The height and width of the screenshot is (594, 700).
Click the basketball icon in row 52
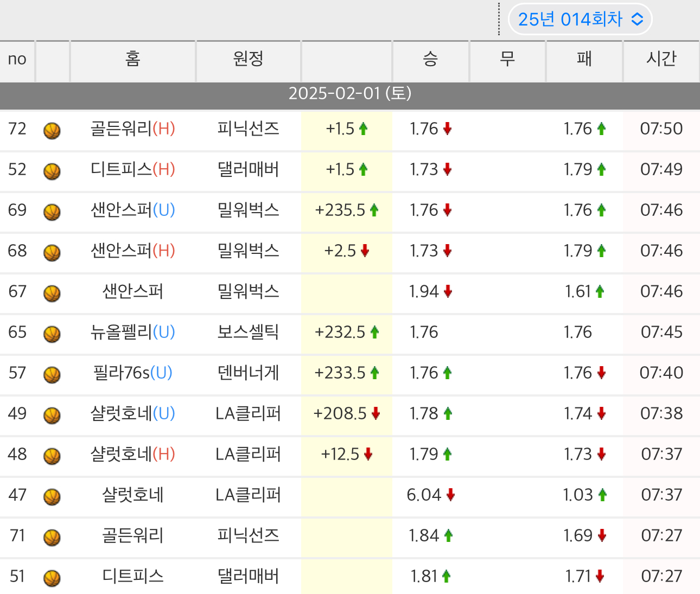point(52,171)
